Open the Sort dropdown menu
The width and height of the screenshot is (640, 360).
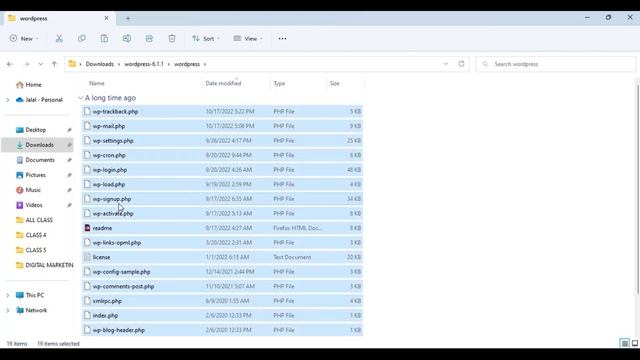point(206,38)
